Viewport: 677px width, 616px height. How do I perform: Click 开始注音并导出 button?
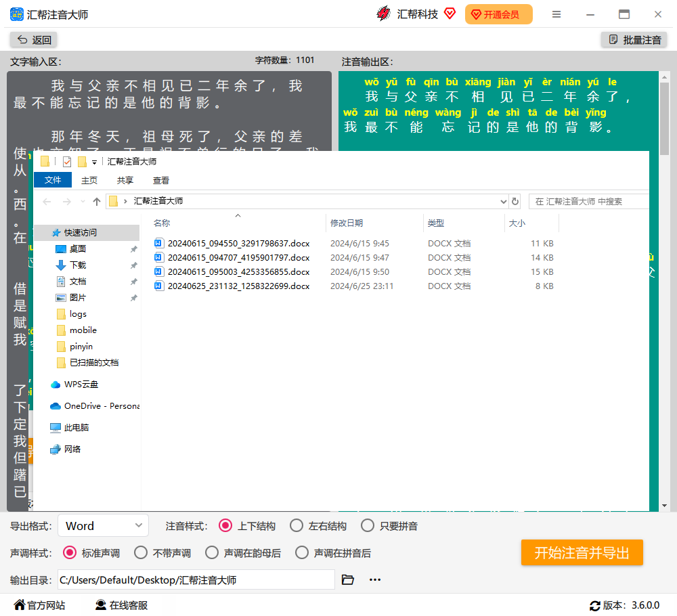582,552
